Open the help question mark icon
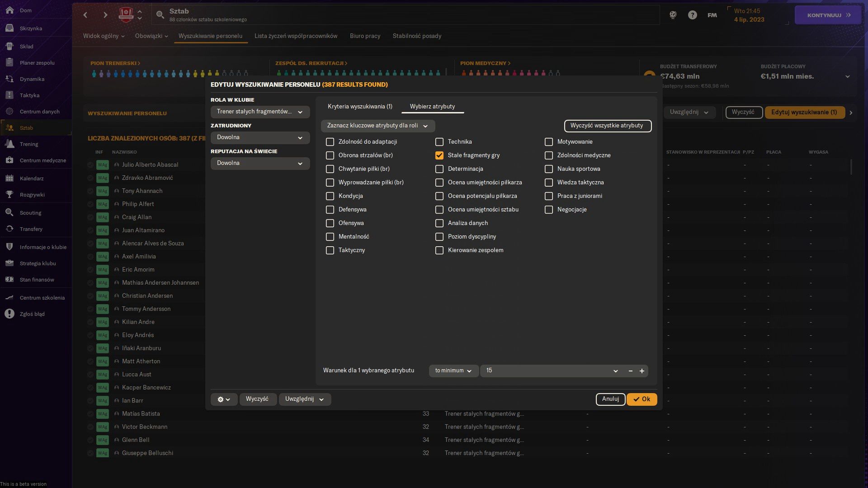 tap(692, 15)
